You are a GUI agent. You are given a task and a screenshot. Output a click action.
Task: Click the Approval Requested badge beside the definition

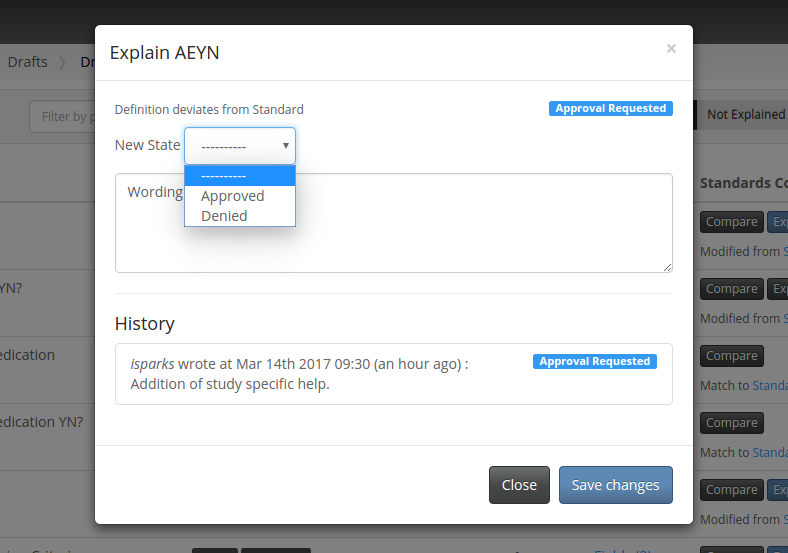[610, 109]
